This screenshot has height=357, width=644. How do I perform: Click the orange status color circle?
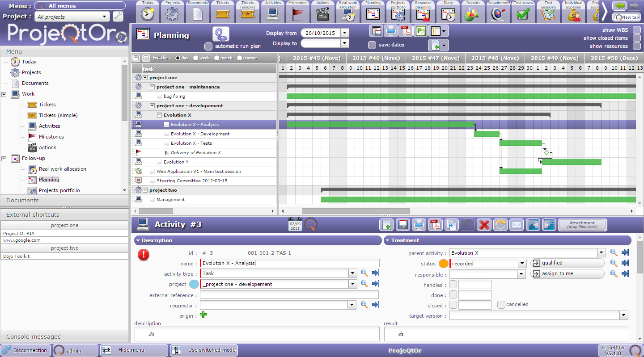(x=444, y=264)
